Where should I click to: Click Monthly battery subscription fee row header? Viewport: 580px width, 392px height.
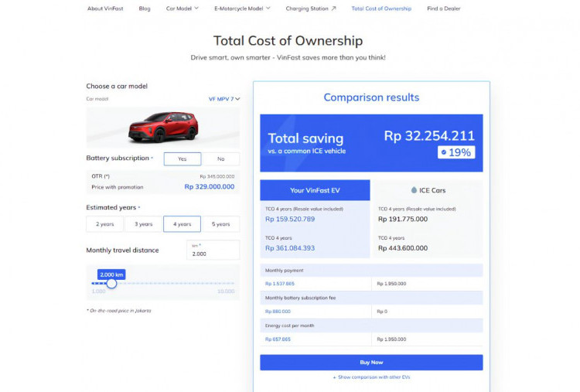coord(371,298)
